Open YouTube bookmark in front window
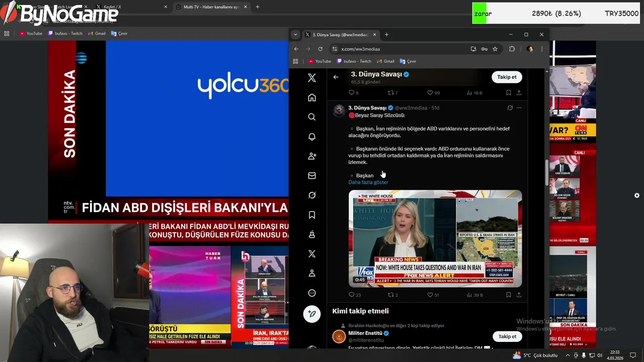This screenshot has width=644, height=362. [319, 61]
